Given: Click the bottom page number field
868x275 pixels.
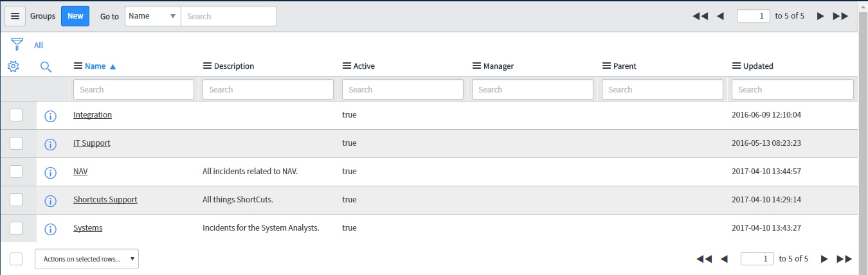Looking at the screenshot, I should [x=757, y=259].
